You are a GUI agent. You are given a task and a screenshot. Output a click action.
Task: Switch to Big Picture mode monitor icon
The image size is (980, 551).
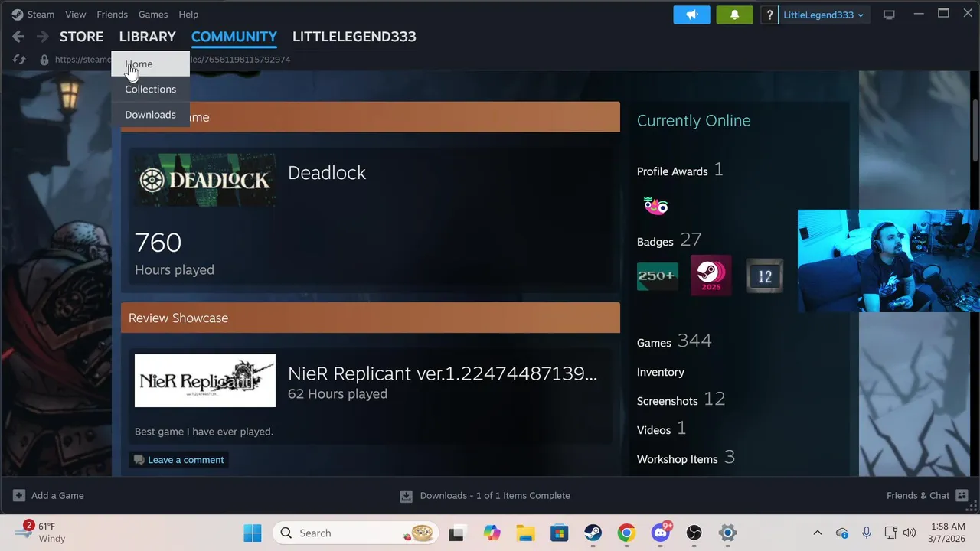tap(889, 15)
